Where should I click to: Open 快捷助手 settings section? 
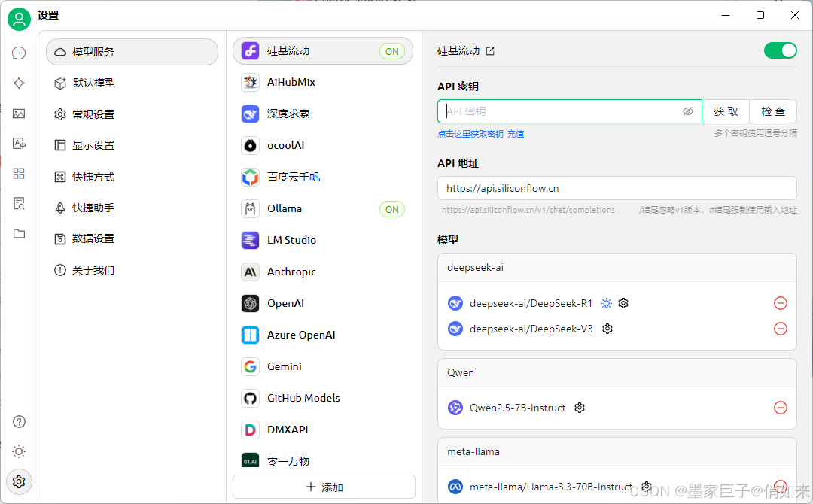click(x=132, y=208)
